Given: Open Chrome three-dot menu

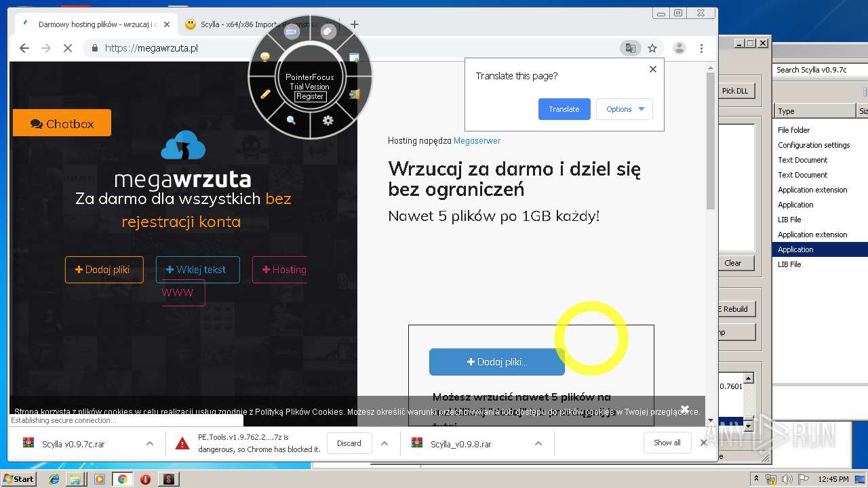Looking at the screenshot, I should click(701, 48).
